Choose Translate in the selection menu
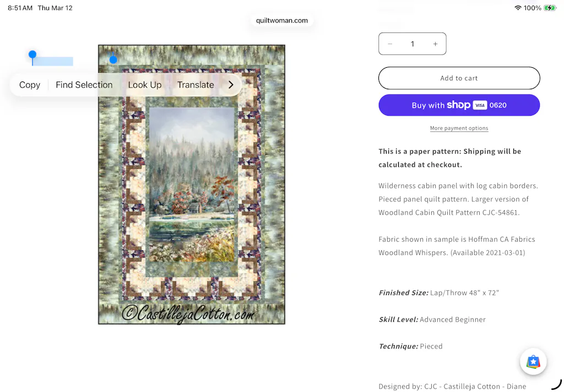This screenshot has width=564, height=392. (196, 85)
